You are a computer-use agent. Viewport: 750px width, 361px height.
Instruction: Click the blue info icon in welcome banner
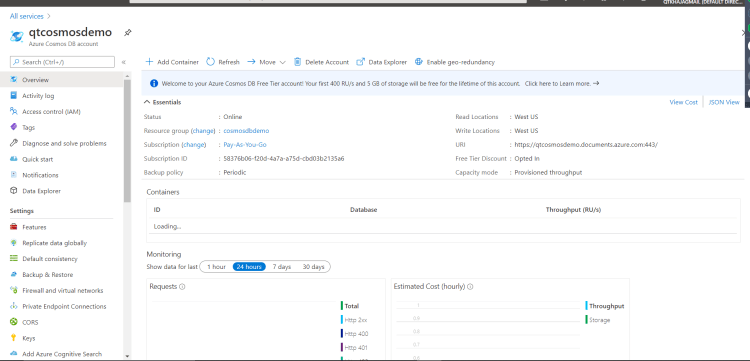click(x=154, y=83)
